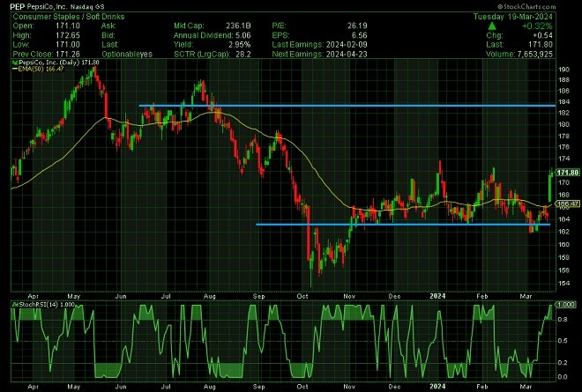
Task: Click the upper blue resistance line near 184
Action: coord(347,106)
